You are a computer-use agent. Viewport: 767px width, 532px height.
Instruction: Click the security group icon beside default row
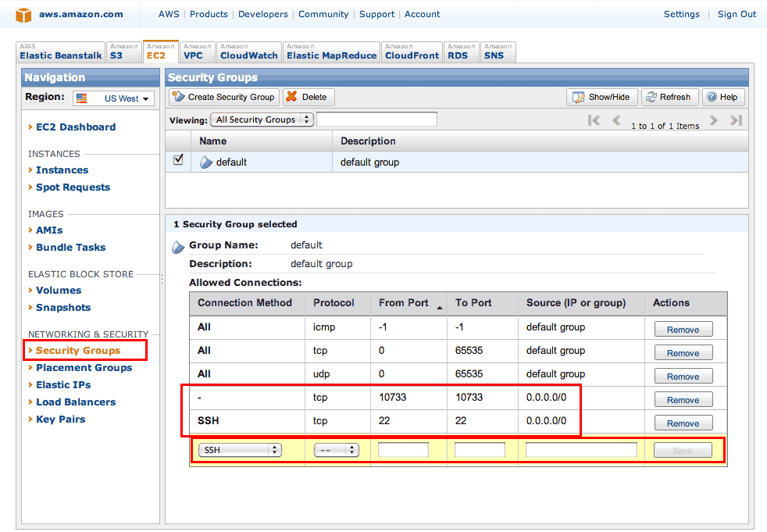point(206,162)
